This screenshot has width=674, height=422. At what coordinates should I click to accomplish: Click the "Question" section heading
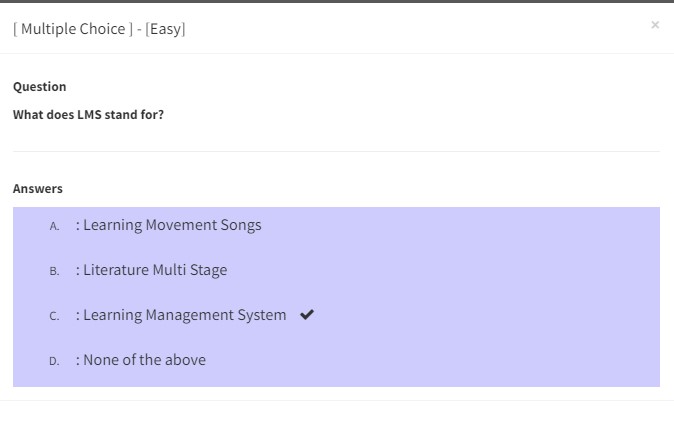coord(40,87)
